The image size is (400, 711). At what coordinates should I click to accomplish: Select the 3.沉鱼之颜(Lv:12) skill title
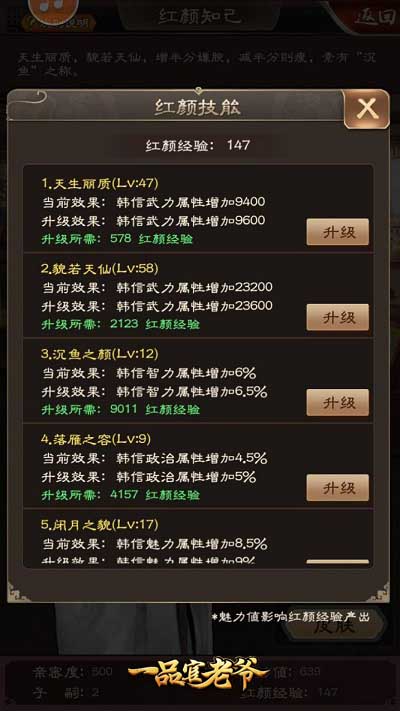(x=100, y=354)
